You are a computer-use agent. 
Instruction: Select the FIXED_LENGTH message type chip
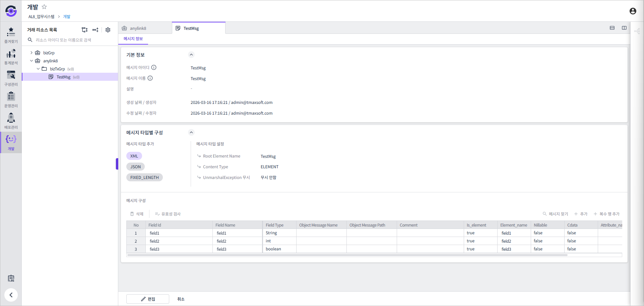(x=144, y=177)
